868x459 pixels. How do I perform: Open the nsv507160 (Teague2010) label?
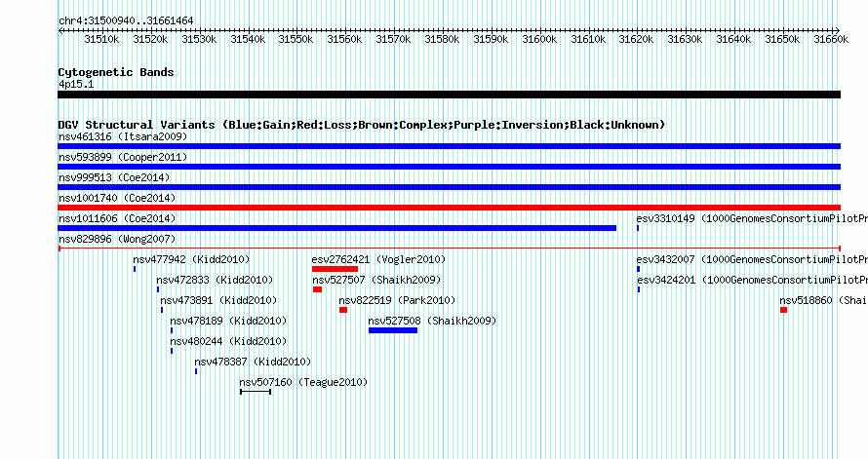(x=304, y=382)
